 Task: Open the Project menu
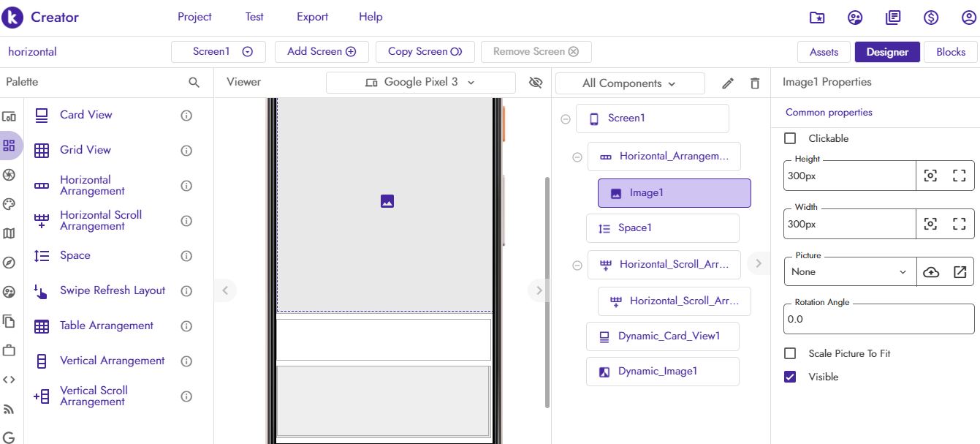[x=194, y=16]
